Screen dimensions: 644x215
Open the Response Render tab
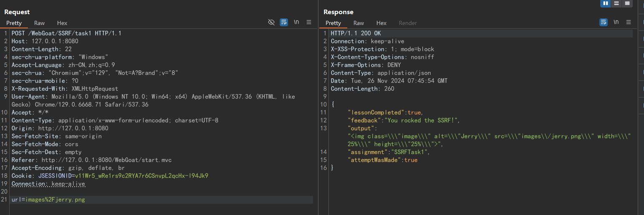point(408,23)
